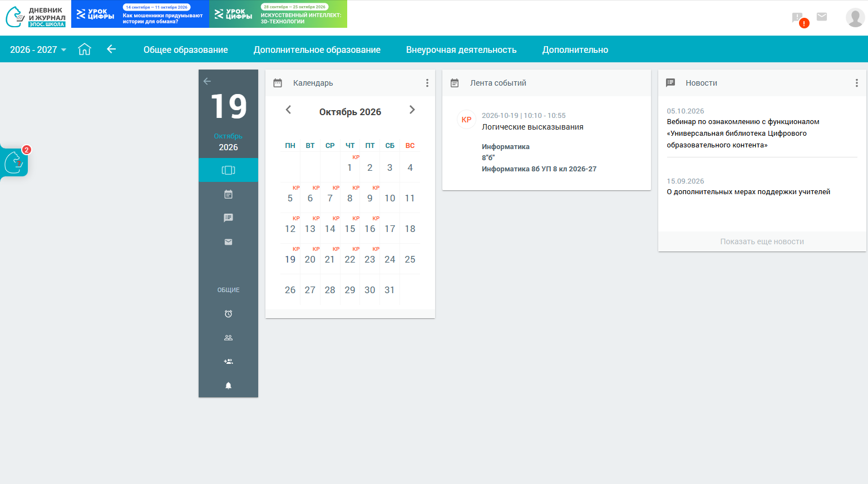
Task: Open the Внеурочная деятельность menu
Action: (461, 50)
